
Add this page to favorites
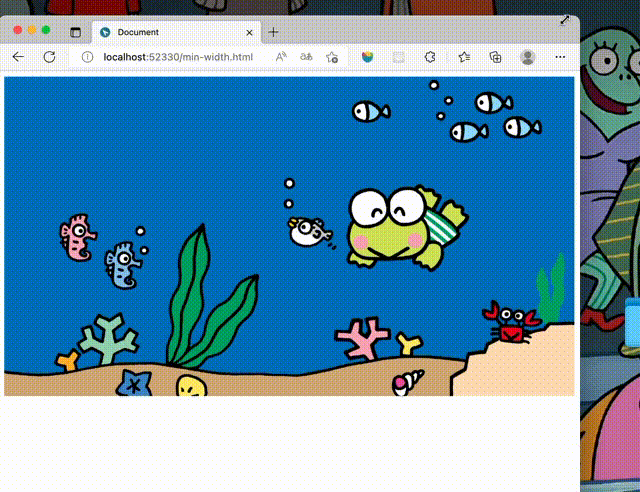tap(332, 57)
